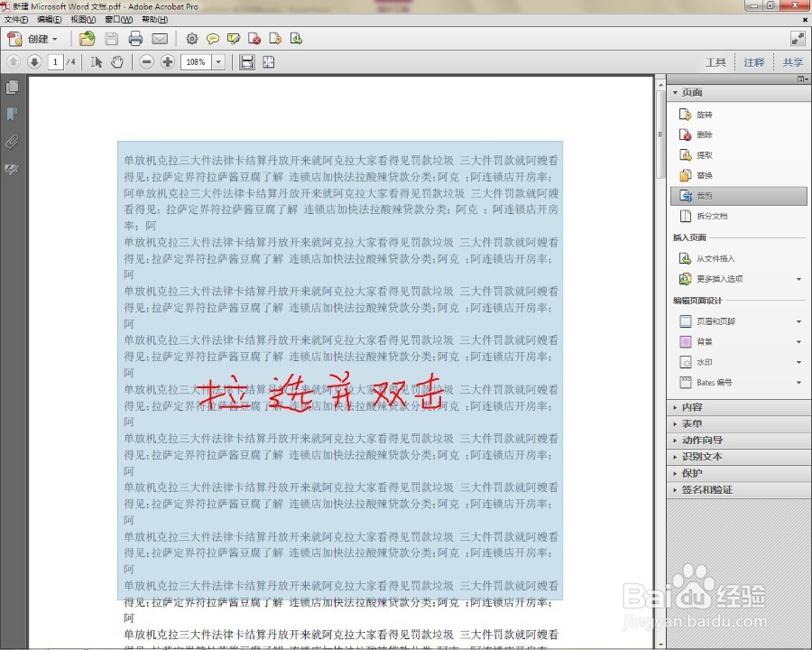Select the highlight text tool icon
Viewport: 812px width, 650px height.
pos(234,39)
